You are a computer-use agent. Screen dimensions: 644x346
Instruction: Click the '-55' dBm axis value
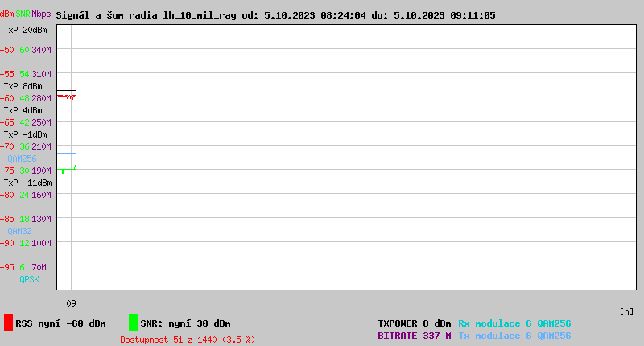7,74
